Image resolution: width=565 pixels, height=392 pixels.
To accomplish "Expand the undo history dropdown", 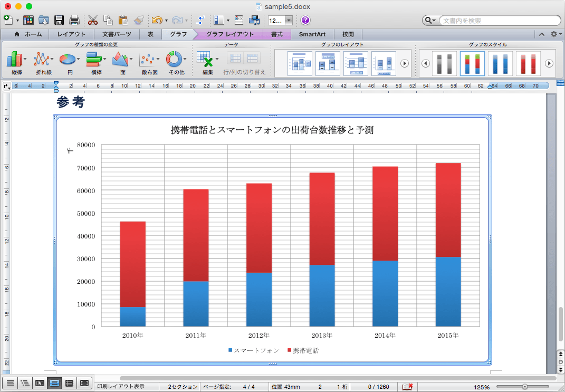I will point(166,21).
